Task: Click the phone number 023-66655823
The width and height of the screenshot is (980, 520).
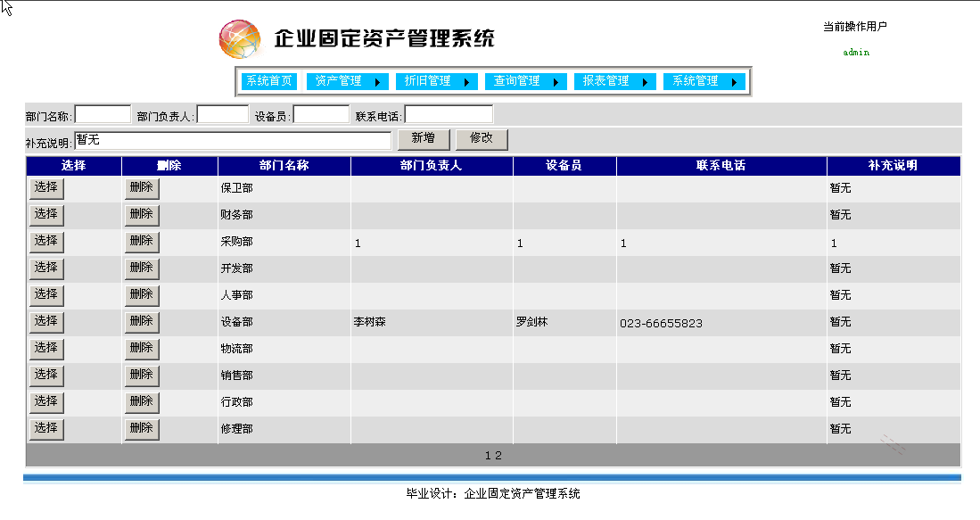Action: point(662,323)
